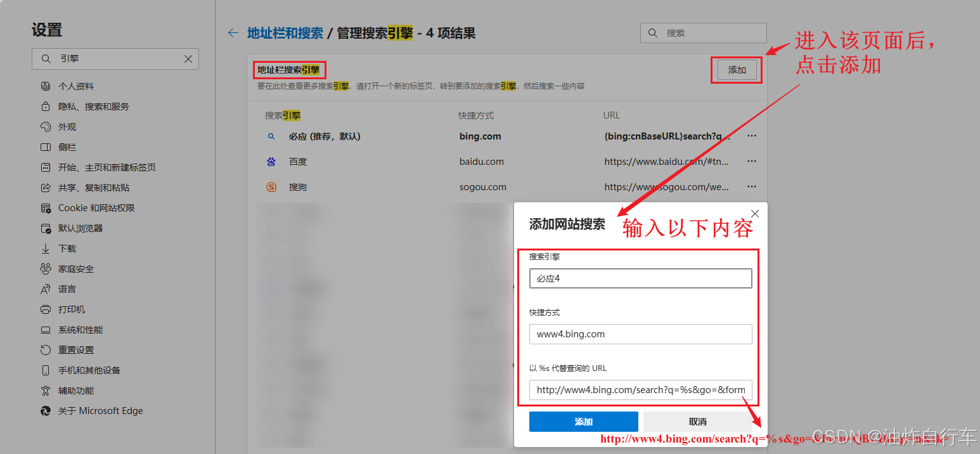Focus the 以 %s 代替查询的 URL field
This screenshot has height=454, width=980.
[641, 390]
